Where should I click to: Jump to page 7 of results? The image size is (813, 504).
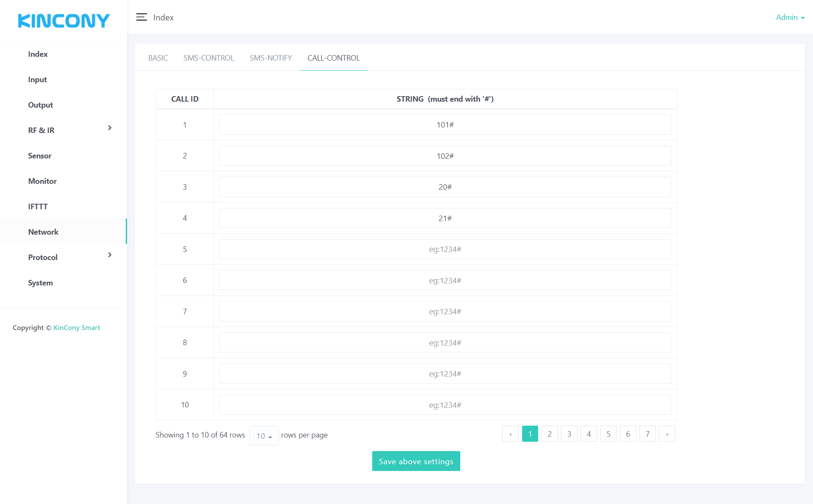[647, 434]
